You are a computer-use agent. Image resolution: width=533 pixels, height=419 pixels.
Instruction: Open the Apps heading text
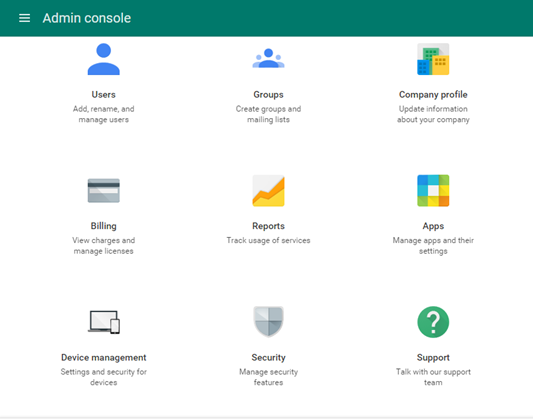click(x=433, y=226)
